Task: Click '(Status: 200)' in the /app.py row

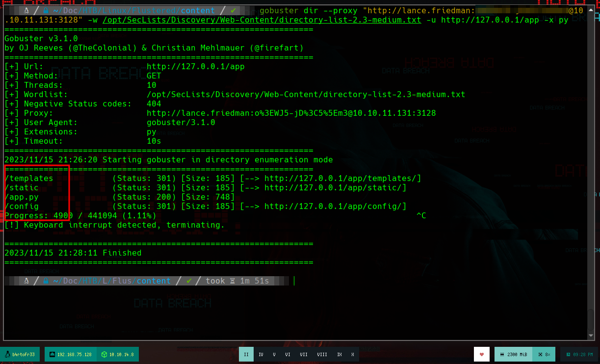Action: coord(144,197)
